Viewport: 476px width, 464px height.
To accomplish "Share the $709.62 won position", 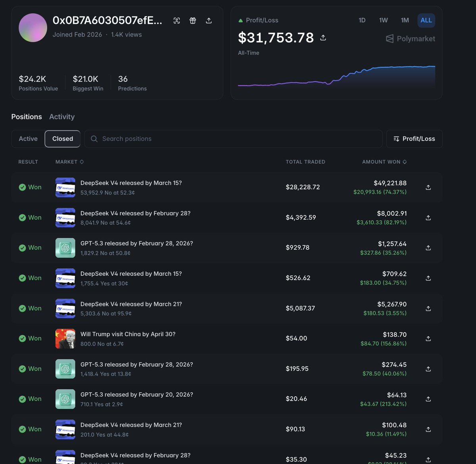I will click(x=428, y=278).
